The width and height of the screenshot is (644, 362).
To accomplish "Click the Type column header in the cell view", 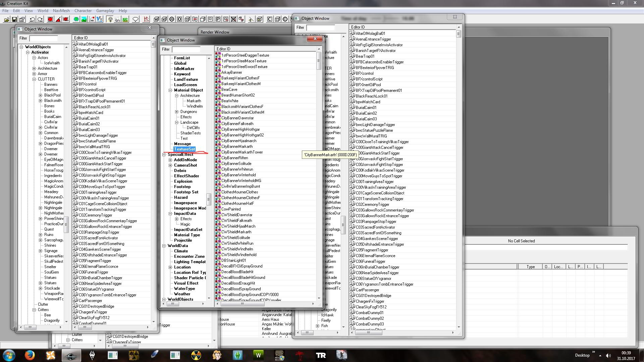I will [530, 267].
